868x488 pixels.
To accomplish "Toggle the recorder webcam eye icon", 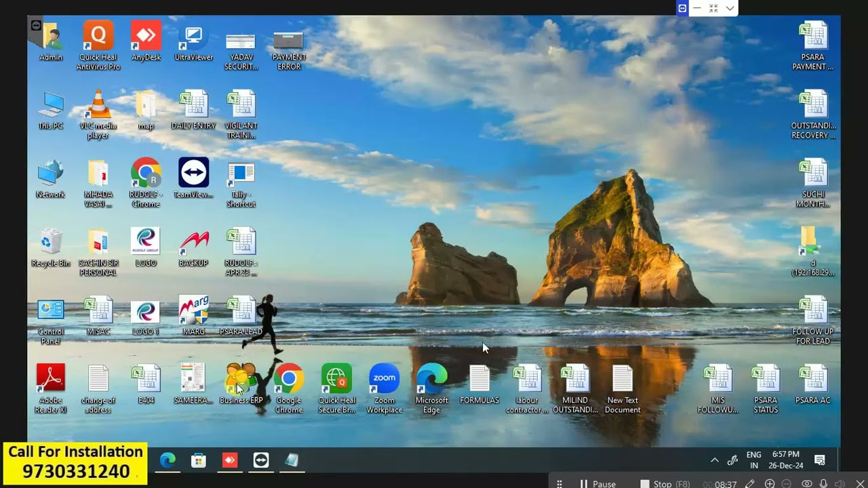I will coord(806,483).
